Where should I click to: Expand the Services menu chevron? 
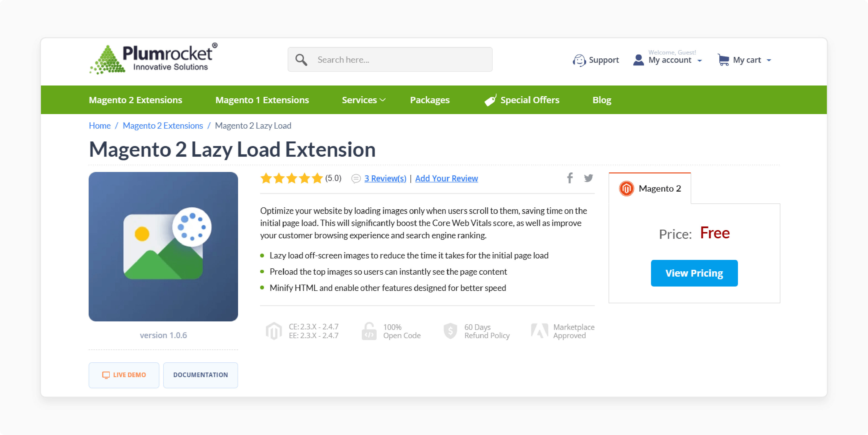click(x=382, y=100)
